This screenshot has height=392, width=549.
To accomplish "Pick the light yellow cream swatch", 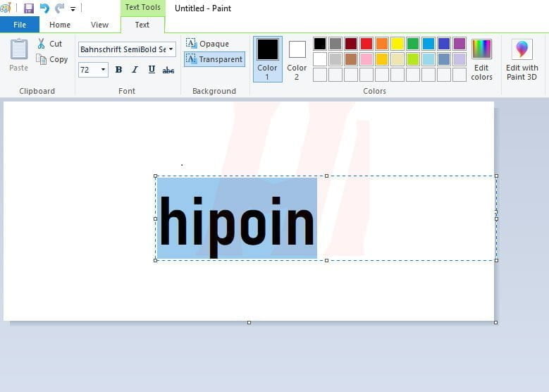I will (397, 59).
